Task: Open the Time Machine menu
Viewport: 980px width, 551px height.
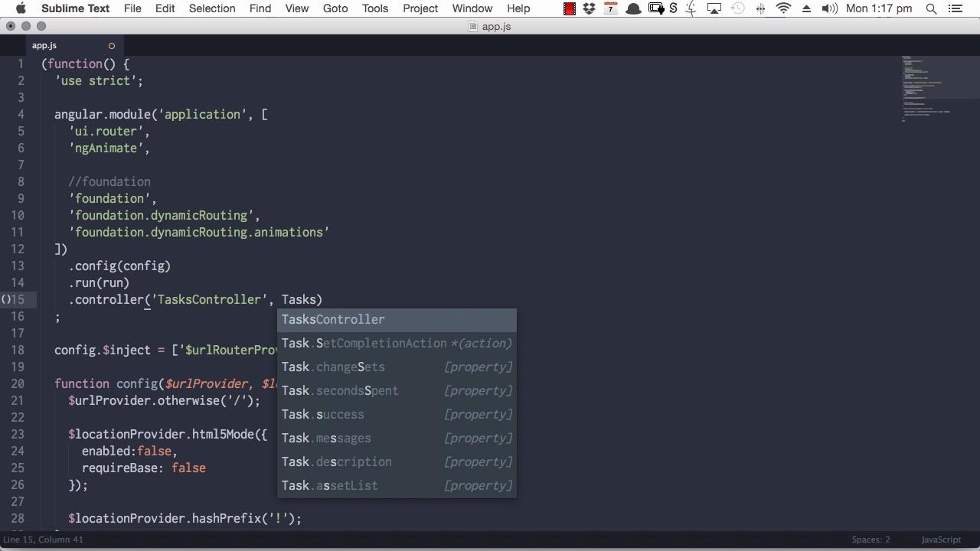Action: [738, 8]
